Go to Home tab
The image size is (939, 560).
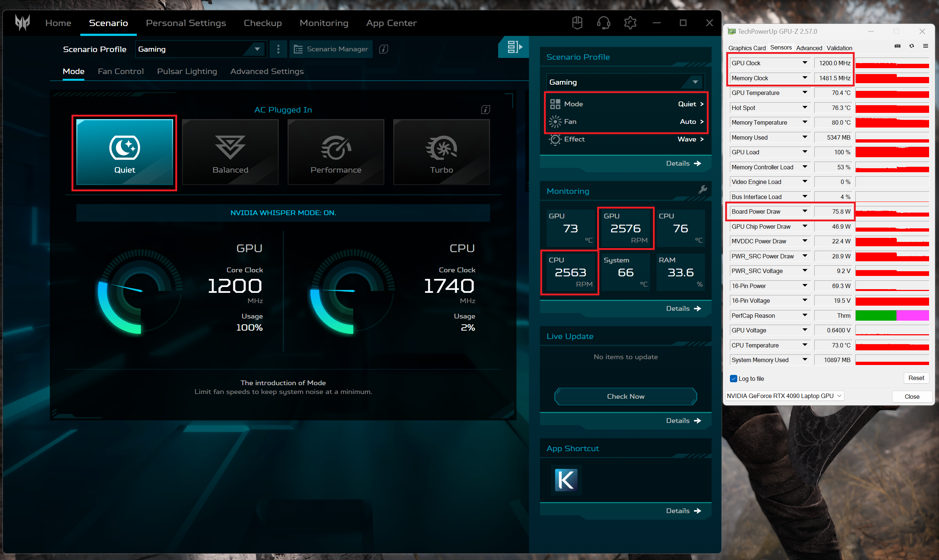tap(58, 23)
